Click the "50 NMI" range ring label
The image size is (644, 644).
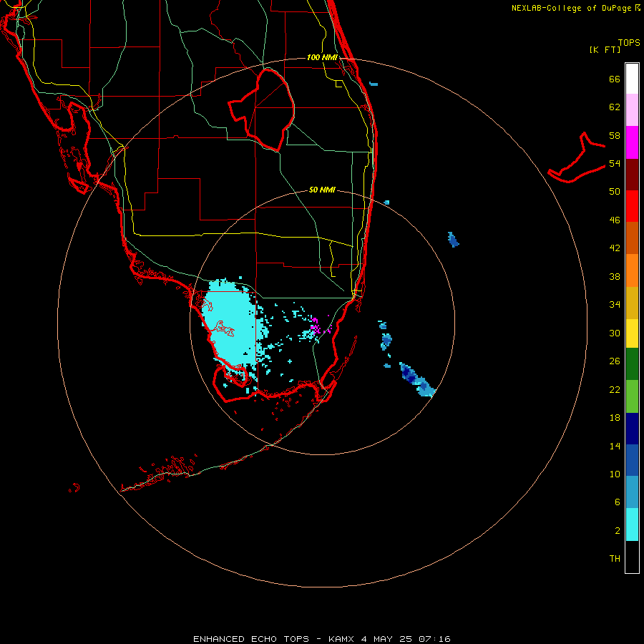(322, 190)
